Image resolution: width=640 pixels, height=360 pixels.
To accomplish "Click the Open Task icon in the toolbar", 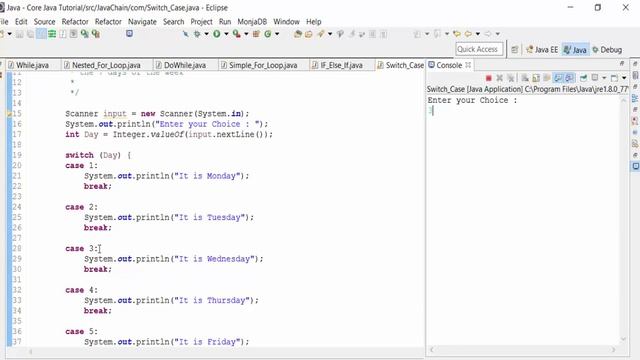I will point(309,34).
